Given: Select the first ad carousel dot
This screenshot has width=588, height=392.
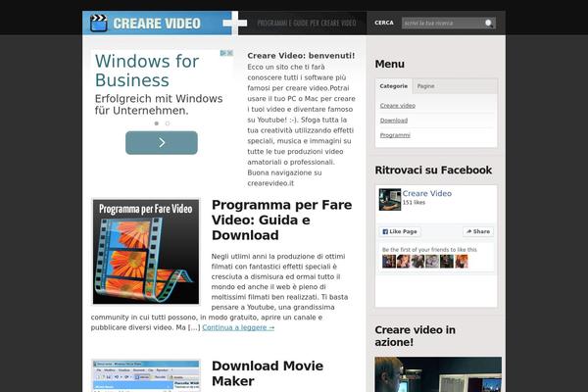Looking at the screenshot, I should (157, 123).
